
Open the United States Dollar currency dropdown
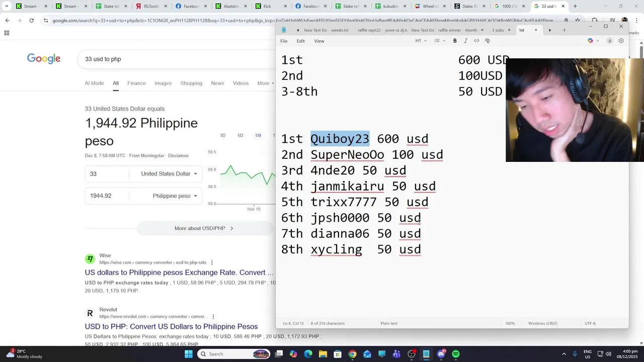(x=168, y=174)
